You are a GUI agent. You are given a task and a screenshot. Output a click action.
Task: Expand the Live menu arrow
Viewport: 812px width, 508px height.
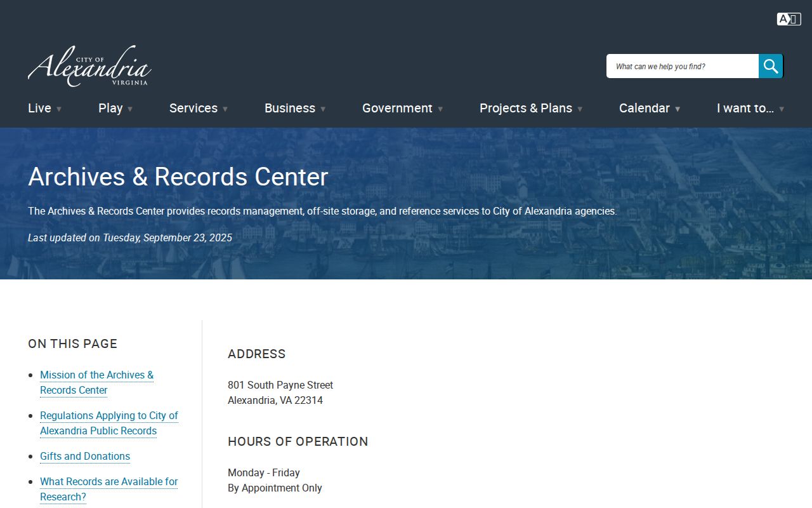pos(59,109)
